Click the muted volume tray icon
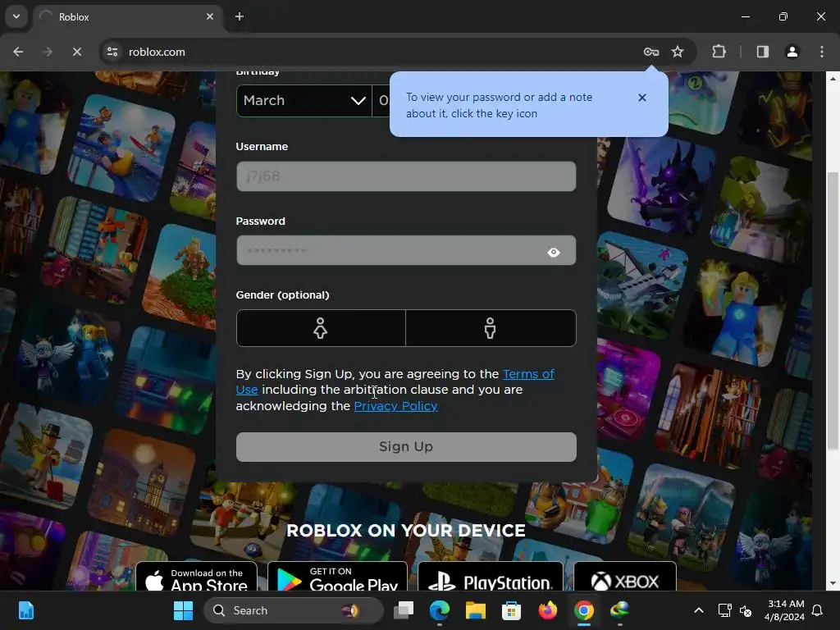840x630 pixels. pos(745,610)
